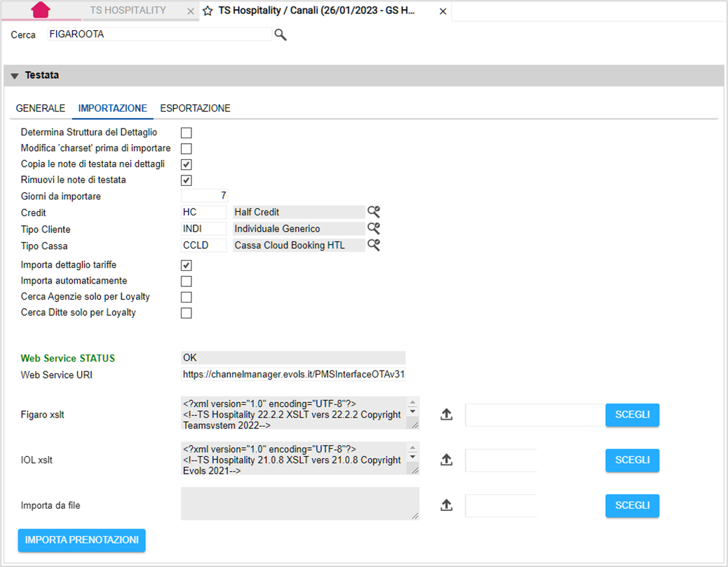This screenshot has width=728, height=567.
Task: Click the Importa da file text area
Action: coord(300,504)
